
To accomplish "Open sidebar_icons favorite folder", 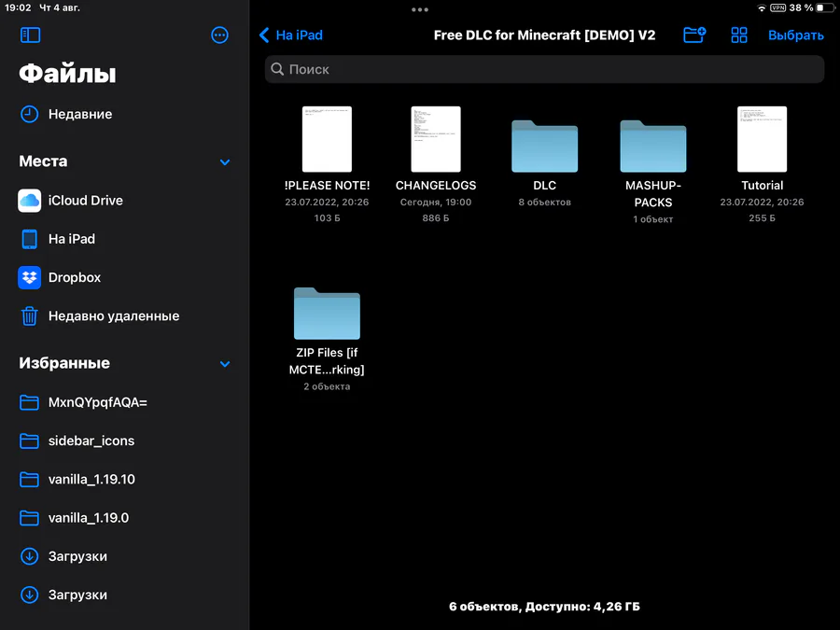I will pyautogui.click(x=124, y=441).
